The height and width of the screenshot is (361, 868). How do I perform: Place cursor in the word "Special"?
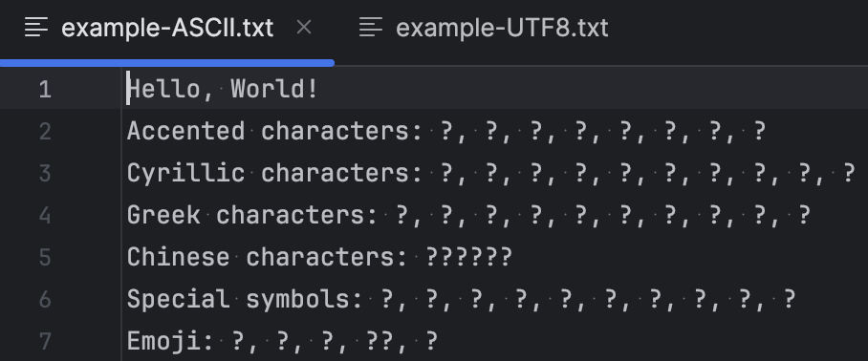(178, 299)
